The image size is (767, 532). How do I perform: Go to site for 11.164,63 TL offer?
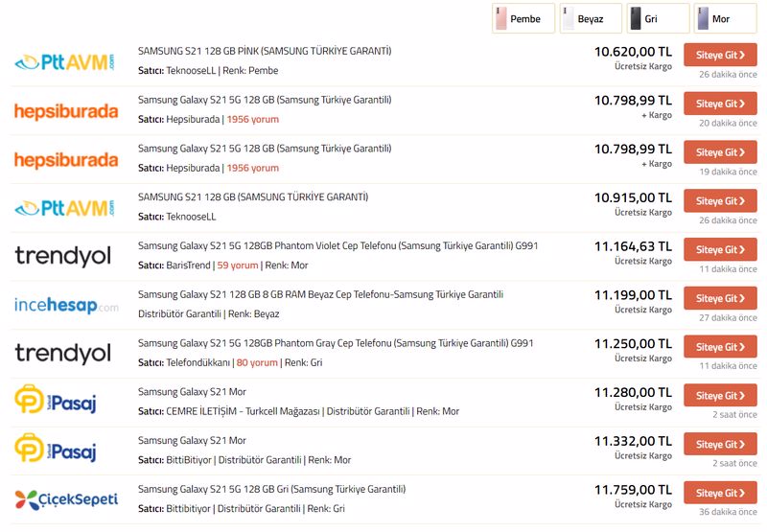pos(720,249)
